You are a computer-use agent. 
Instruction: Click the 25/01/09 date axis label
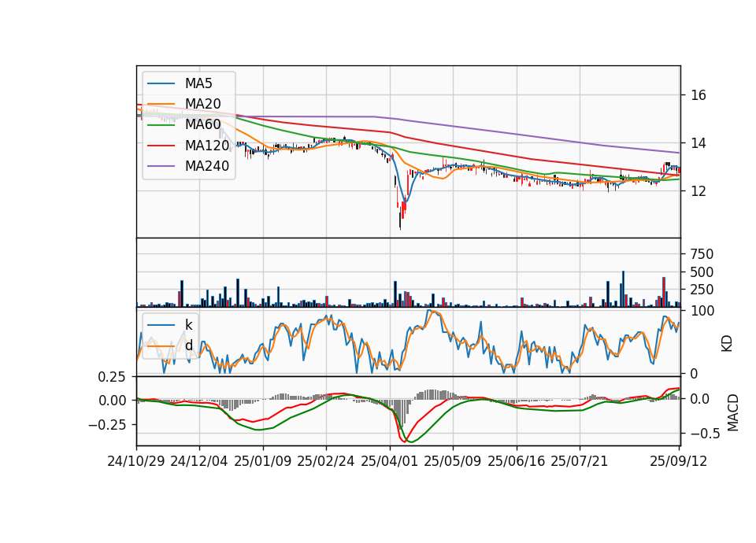click(x=263, y=461)
